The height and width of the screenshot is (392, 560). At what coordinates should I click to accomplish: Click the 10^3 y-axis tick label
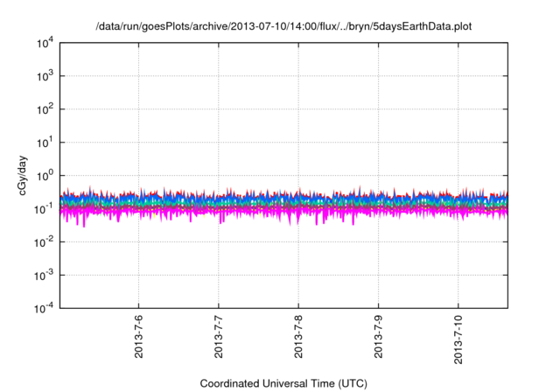click(x=45, y=76)
